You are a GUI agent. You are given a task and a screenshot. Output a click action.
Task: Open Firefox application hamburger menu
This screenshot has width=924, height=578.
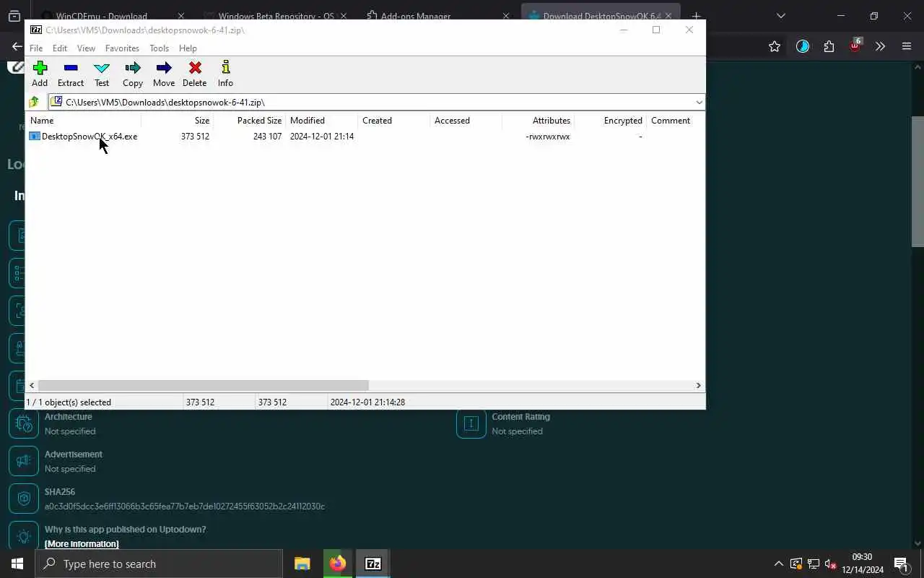click(x=907, y=46)
